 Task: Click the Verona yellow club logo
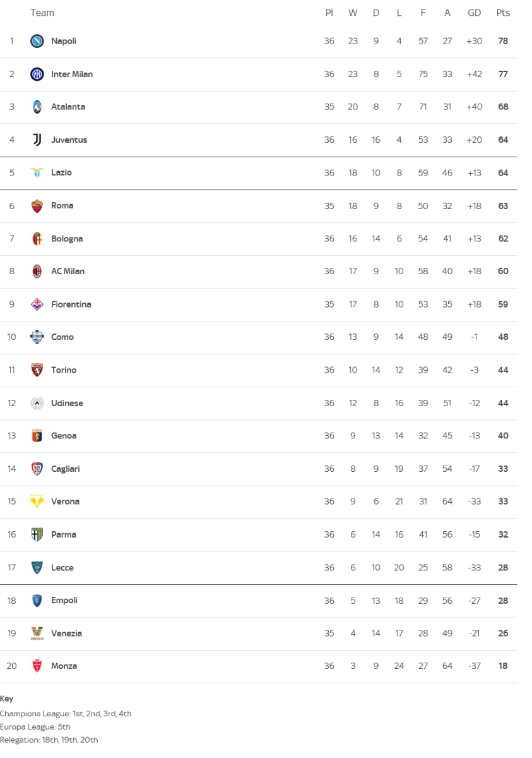[37, 502]
